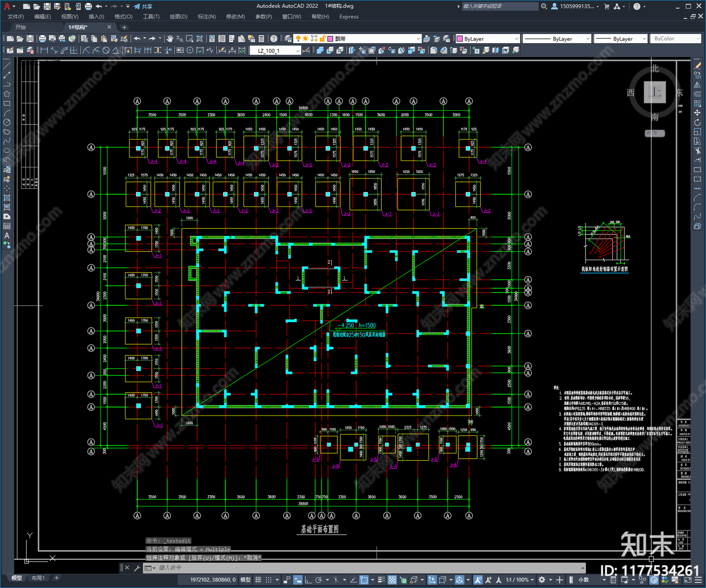The image size is (706, 588).
Task: Select the Diameter dimension tool
Action: [x=106, y=50]
